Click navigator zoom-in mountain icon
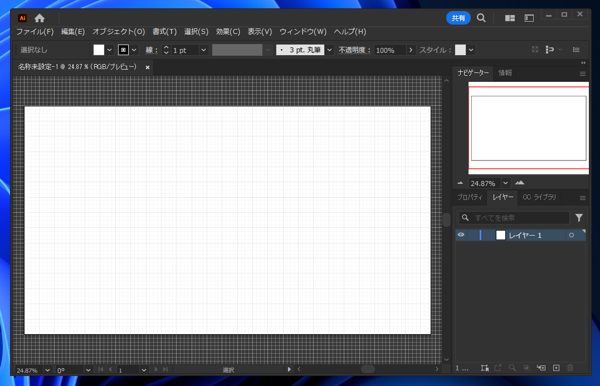Image resolution: width=600 pixels, height=386 pixels. (x=519, y=183)
